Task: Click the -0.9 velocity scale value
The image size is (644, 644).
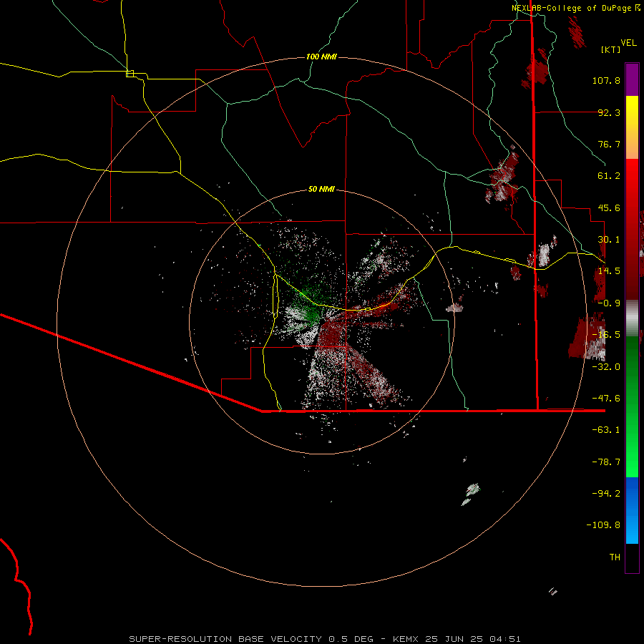Action: [609, 303]
